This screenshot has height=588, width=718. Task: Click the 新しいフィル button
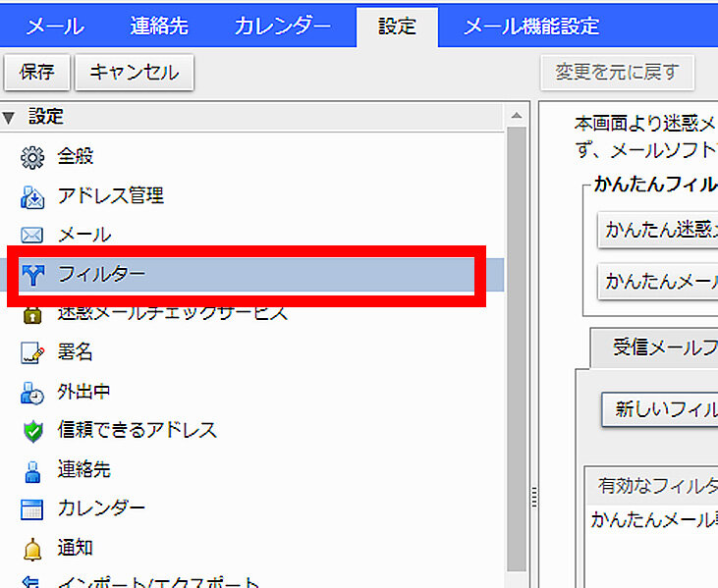[x=660, y=409]
